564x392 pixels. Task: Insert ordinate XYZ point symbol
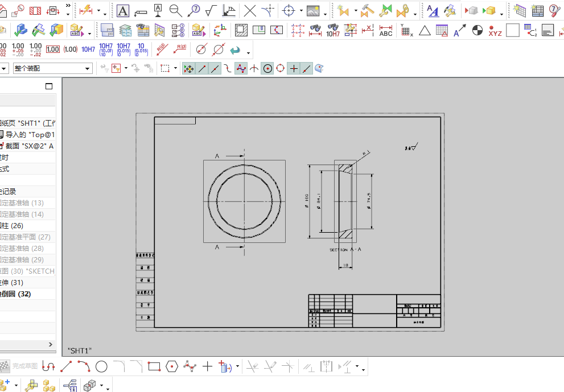pyautogui.click(x=495, y=31)
